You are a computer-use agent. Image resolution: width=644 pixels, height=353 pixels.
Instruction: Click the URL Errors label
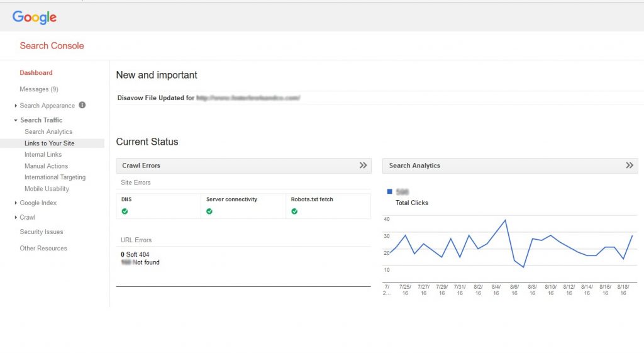(136, 240)
